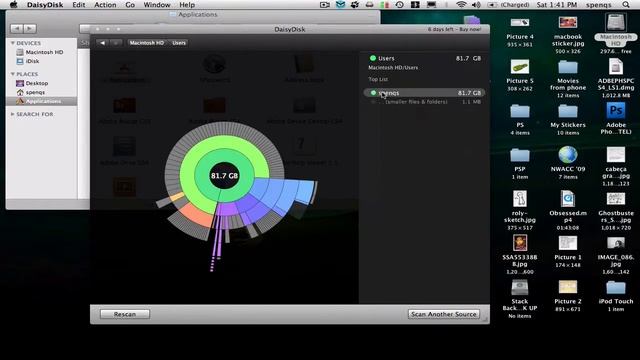Click the Rescan button
The width and height of the screenshot is (640, 360).
125,314
